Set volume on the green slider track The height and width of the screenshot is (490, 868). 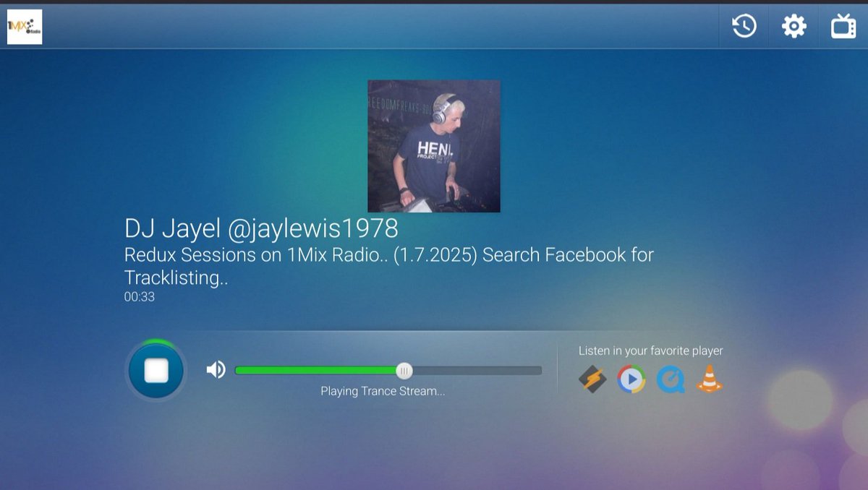(388, 371)
